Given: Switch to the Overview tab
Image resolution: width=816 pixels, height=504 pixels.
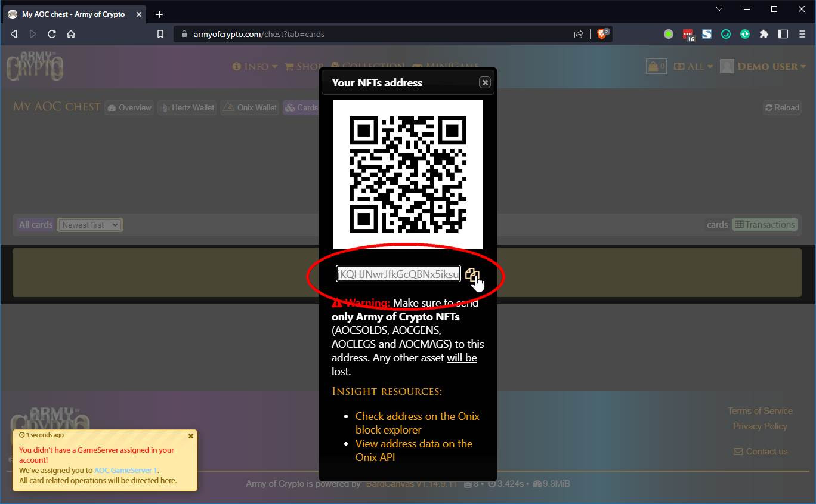Looking at the screenshot, I should tap(129, 107).
